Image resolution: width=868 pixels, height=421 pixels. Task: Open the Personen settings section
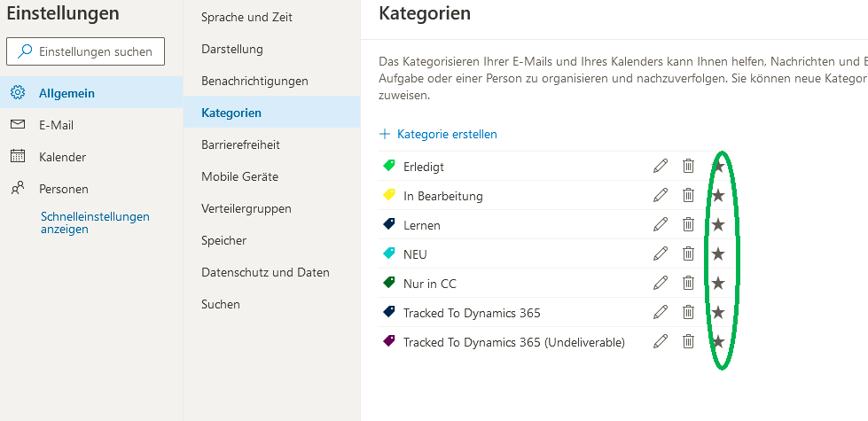[x=63, y=189]
